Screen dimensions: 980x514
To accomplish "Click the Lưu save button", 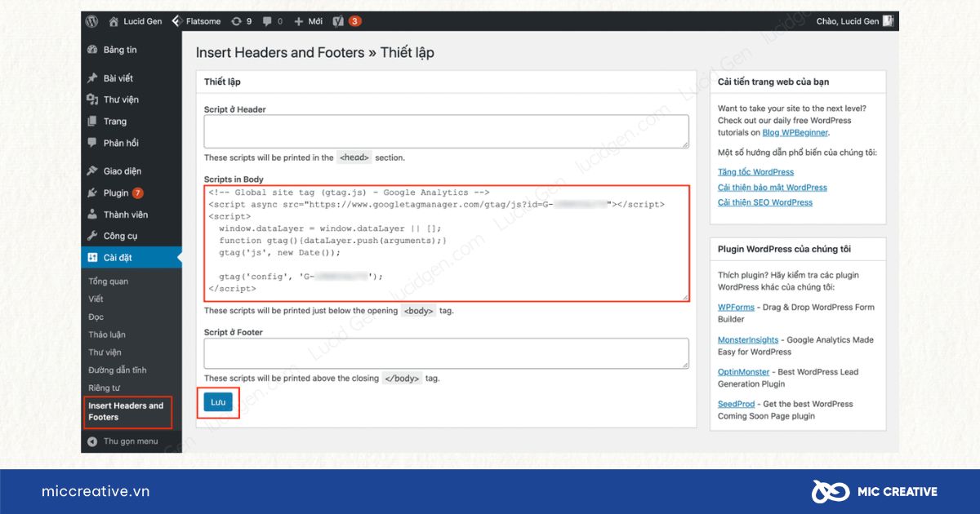I will pos(218,401).
